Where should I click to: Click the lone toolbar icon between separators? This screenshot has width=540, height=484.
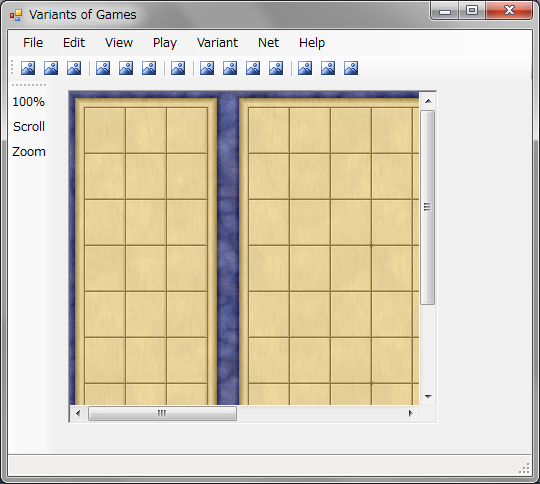click(x=178, y=68)
